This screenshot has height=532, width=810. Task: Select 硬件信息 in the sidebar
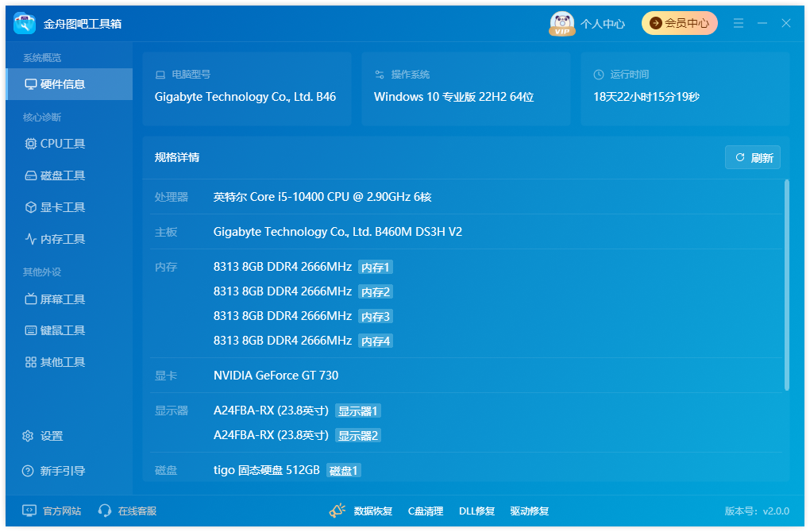[69, 84]
